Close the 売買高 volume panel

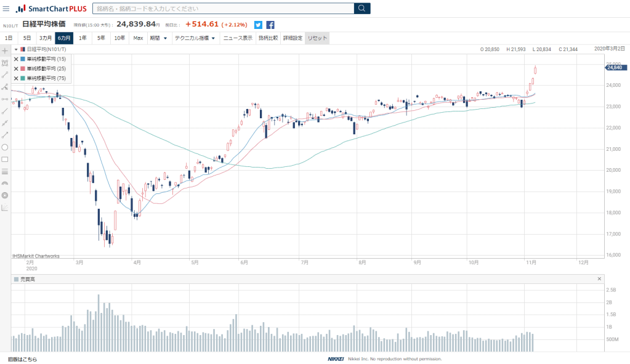[x=599, y=279]
